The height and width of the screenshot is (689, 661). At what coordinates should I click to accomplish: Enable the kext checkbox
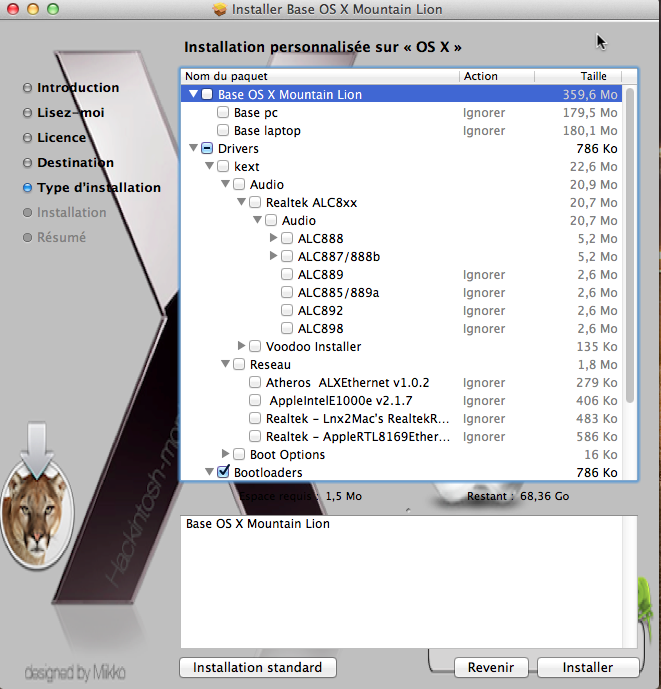pyautogui.click(x=223, y=167)
